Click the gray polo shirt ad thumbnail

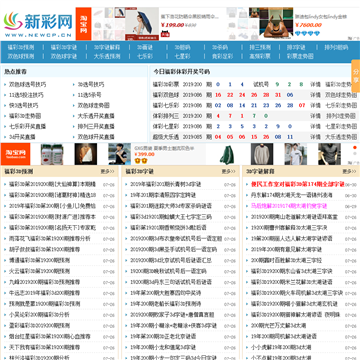pyautogui.click(x=329, y=154)
